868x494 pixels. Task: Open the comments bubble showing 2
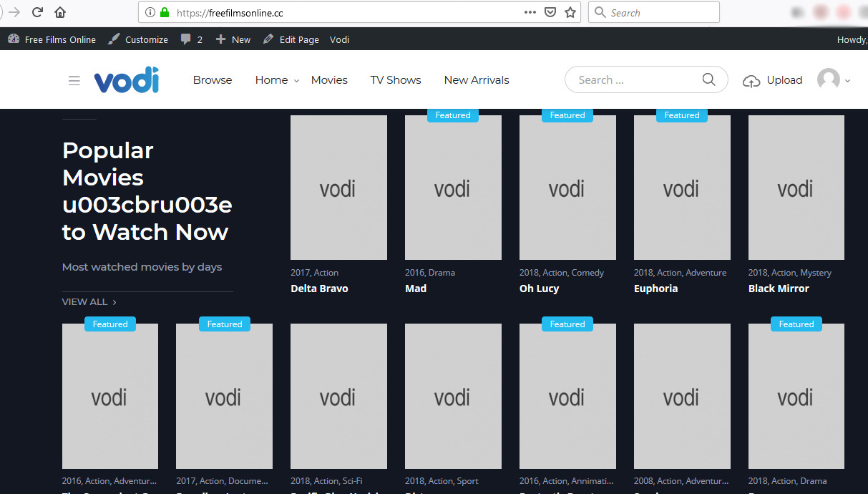(x=191, y=39)
